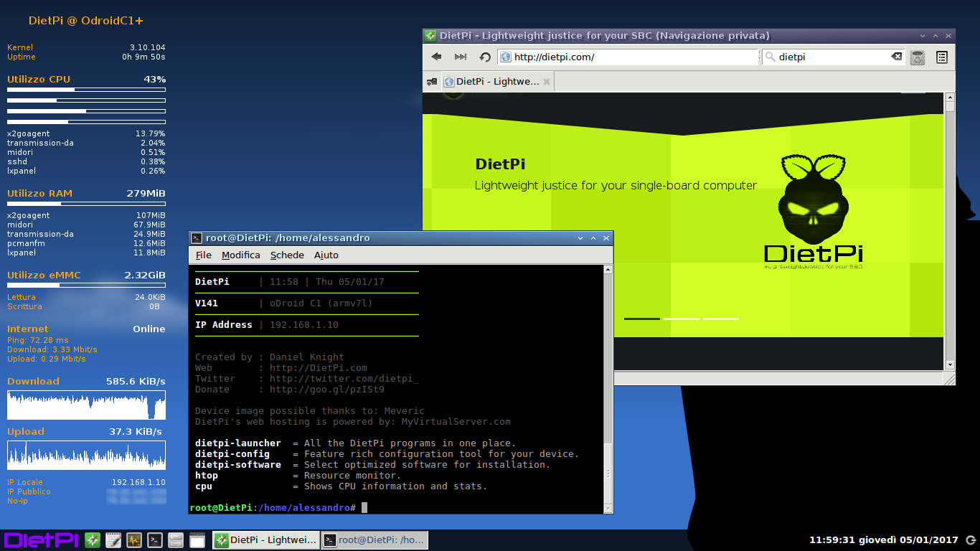Click the 'Utilizzo RAM' label in the monitor
This screenshot has width=980, height=551.
pyautogui.click(x=39, y=194)
